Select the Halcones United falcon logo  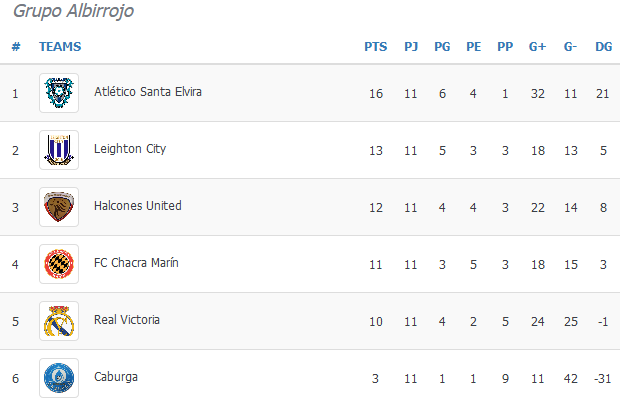click(59, 207)
